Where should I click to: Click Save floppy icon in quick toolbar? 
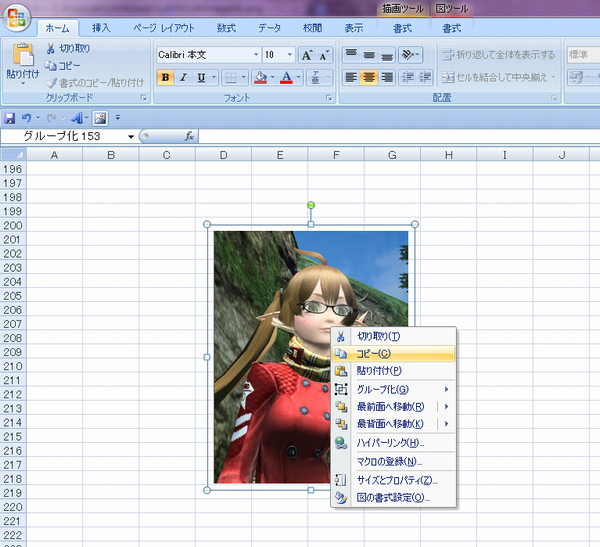10,118
